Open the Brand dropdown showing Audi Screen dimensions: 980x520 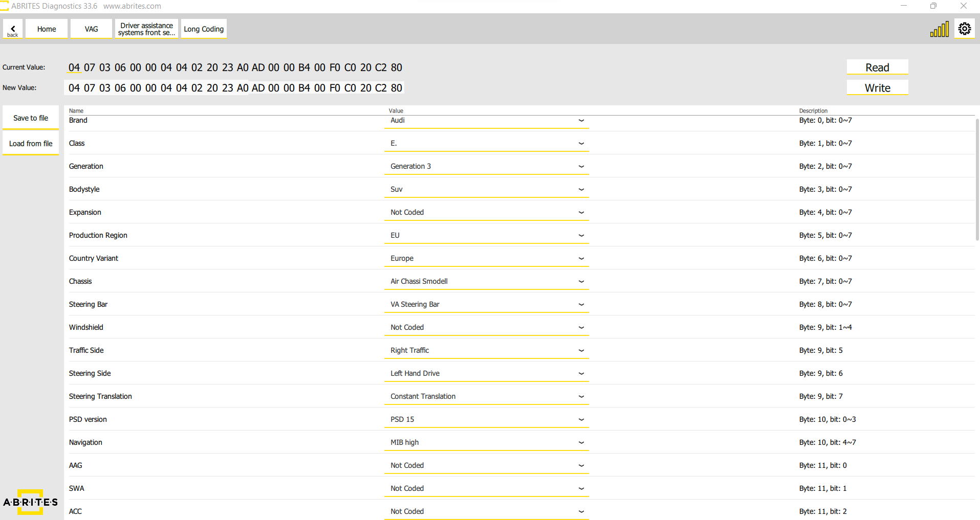pos(487,121)
